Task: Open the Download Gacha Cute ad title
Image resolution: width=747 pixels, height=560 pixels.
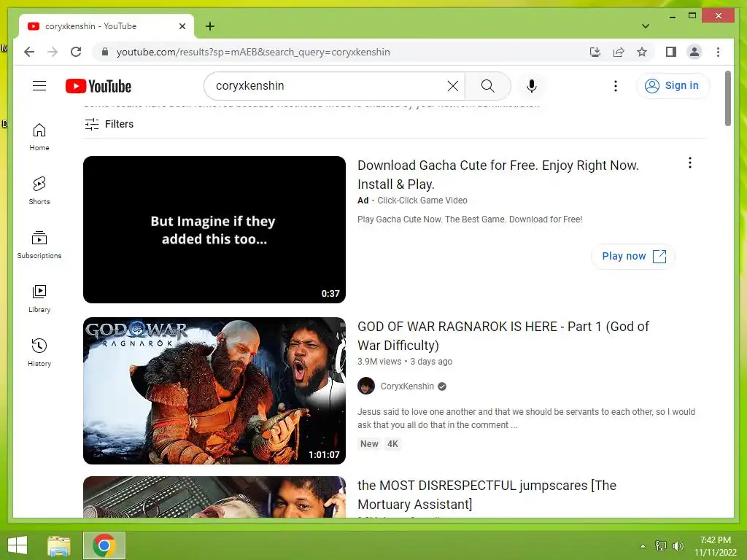Action: 498,175
